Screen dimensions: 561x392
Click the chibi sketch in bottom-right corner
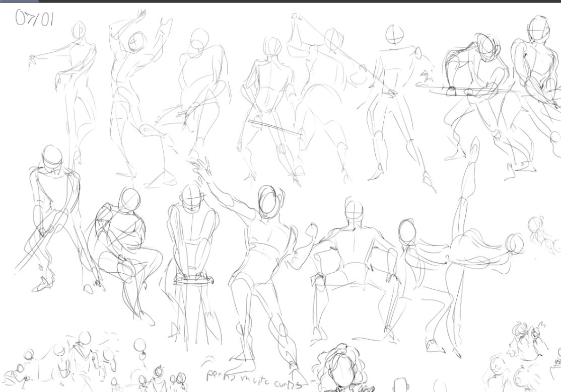tap(524, 357)
